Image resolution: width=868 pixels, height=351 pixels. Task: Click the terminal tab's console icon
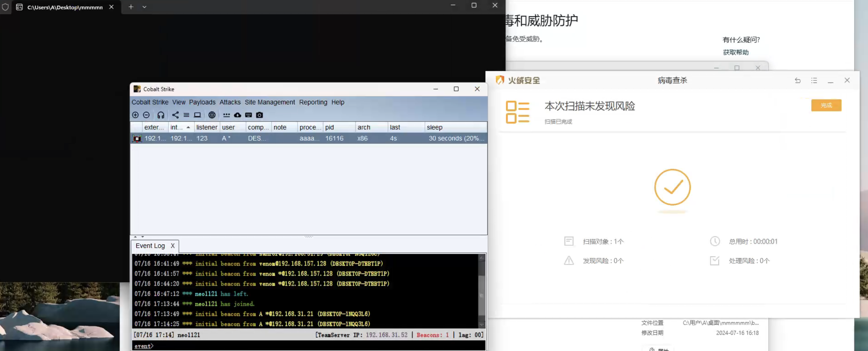19,7
